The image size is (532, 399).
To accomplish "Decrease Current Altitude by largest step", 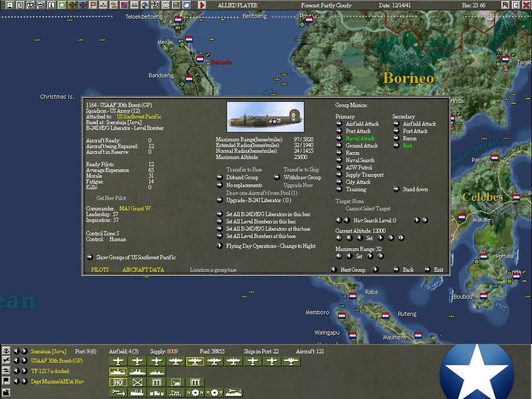I will click(x=339, y=238).
